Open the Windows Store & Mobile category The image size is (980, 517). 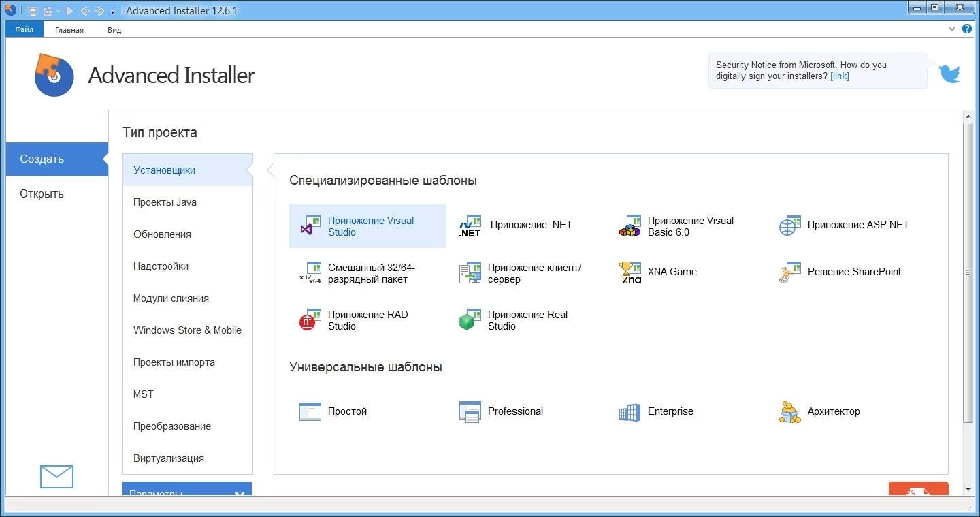(188, 330)
